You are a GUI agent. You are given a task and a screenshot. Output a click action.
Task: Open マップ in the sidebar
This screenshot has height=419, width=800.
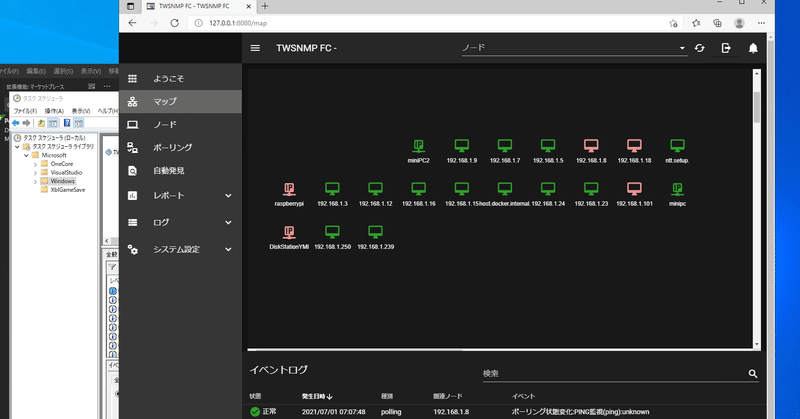tap(180, 102)
